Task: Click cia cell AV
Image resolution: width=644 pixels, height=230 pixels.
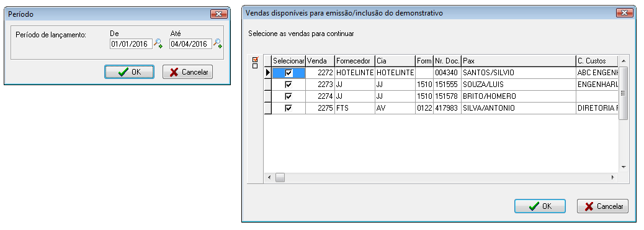Action: point(395,108)
